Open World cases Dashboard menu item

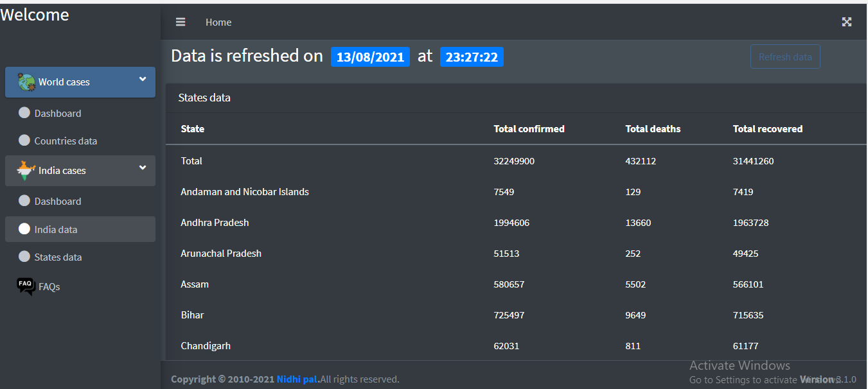coord(58,114)
